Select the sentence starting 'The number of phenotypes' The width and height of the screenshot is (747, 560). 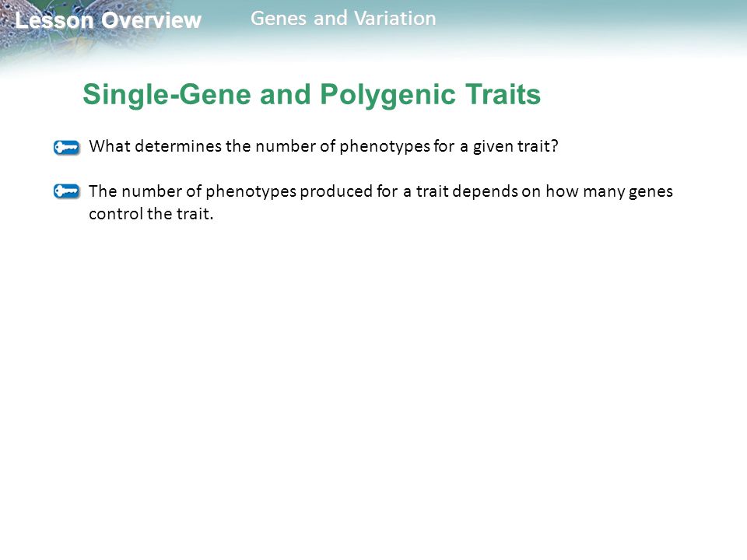click(381, 202)
